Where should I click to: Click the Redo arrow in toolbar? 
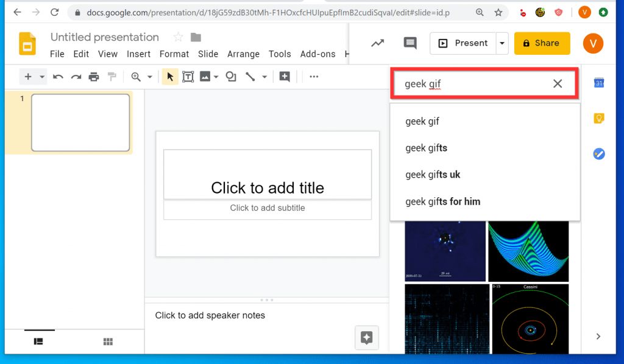76,77
